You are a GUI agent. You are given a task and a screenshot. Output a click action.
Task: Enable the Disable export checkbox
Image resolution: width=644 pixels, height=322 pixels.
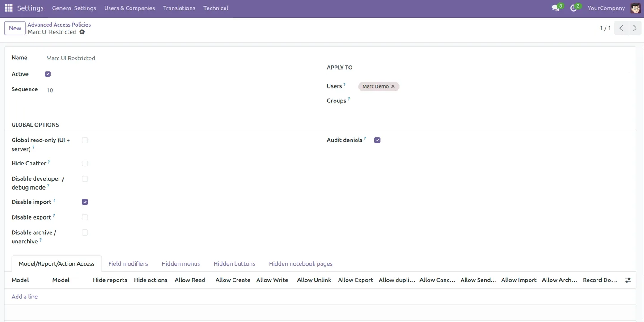85,217
